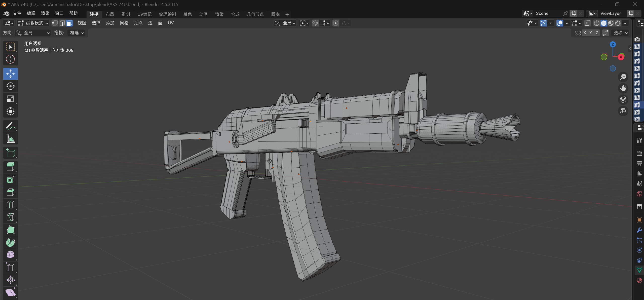Click the camera view gizmo button
The image size is (644, 300).
click(x=623, y=100)
